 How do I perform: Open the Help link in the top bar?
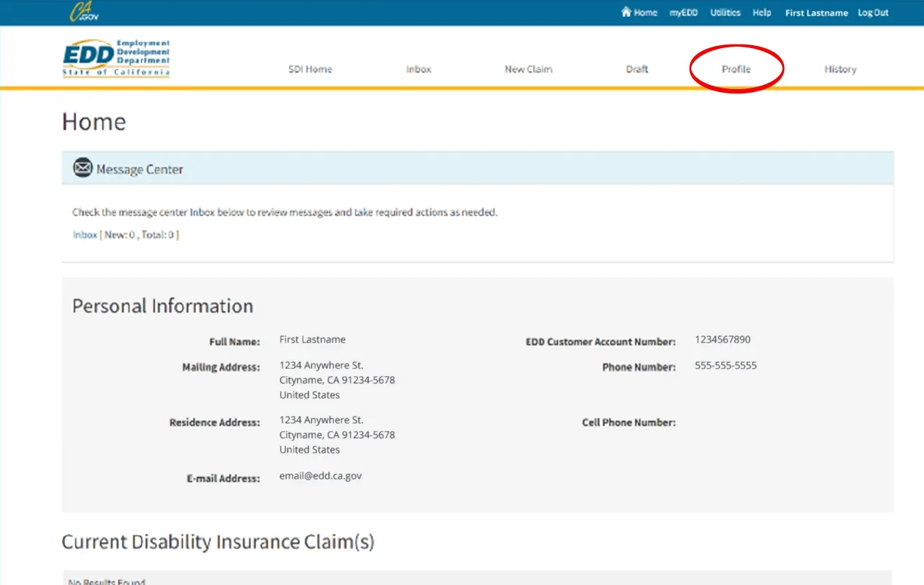click(x=762, y=13)
